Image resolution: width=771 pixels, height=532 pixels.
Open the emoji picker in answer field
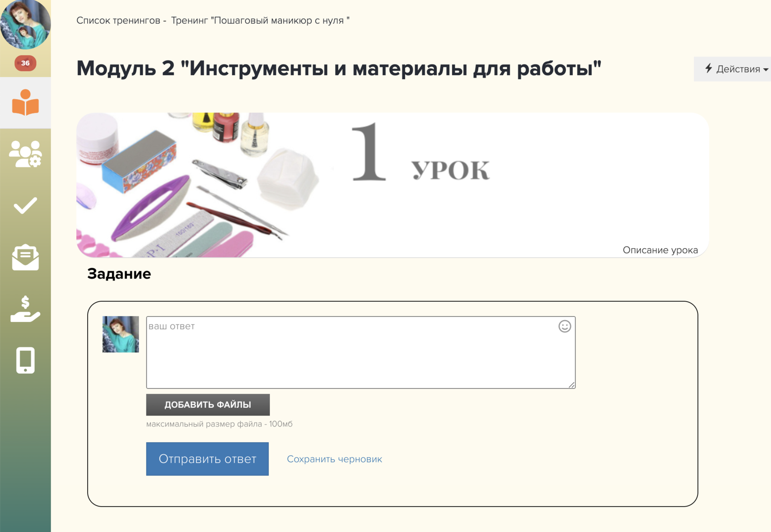coord(564,326)
